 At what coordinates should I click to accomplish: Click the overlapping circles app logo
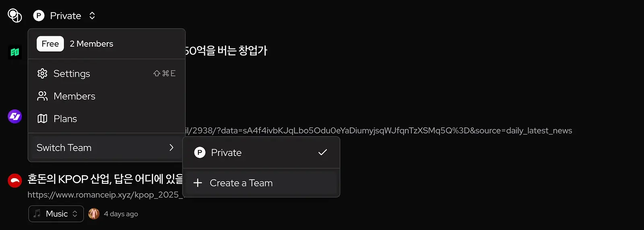coord(15,16)
